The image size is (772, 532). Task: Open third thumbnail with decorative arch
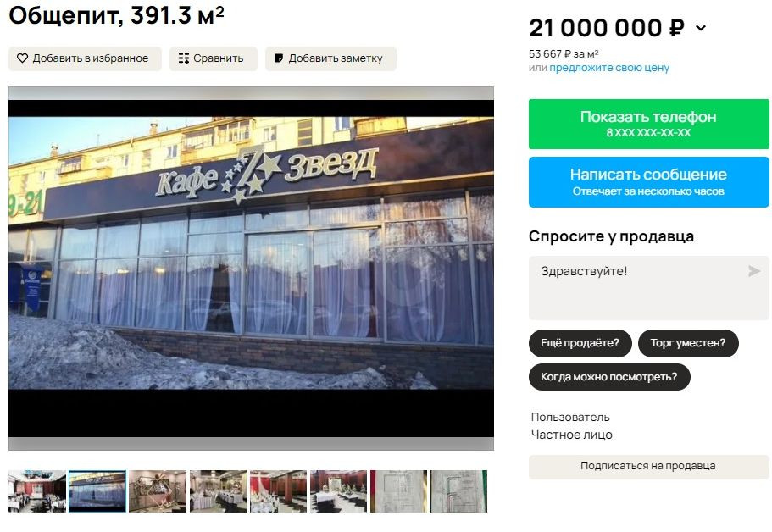[x=158, y=491]
